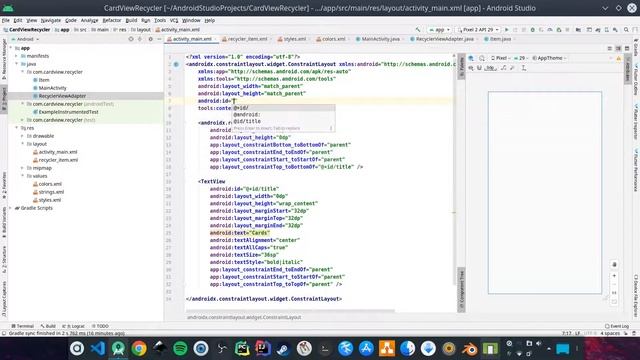Open Visual Studio Code from taskbar
Image resolution: width=640 pixels, height=360 pixels.
click(98, 349)
